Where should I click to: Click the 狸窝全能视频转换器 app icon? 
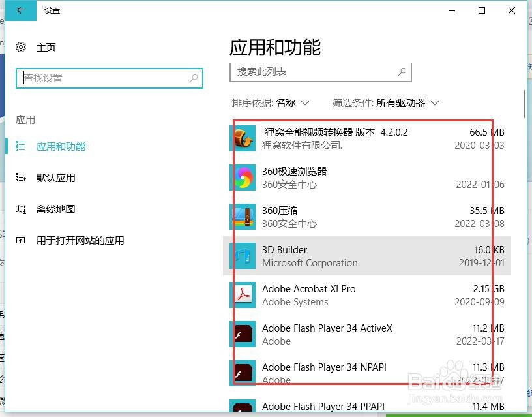point(243,138)
